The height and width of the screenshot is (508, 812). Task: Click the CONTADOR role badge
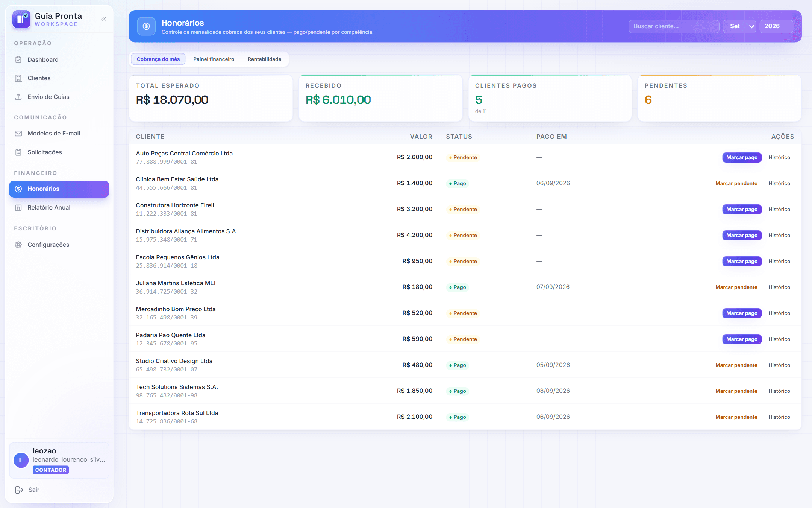(x=51, y=470)
